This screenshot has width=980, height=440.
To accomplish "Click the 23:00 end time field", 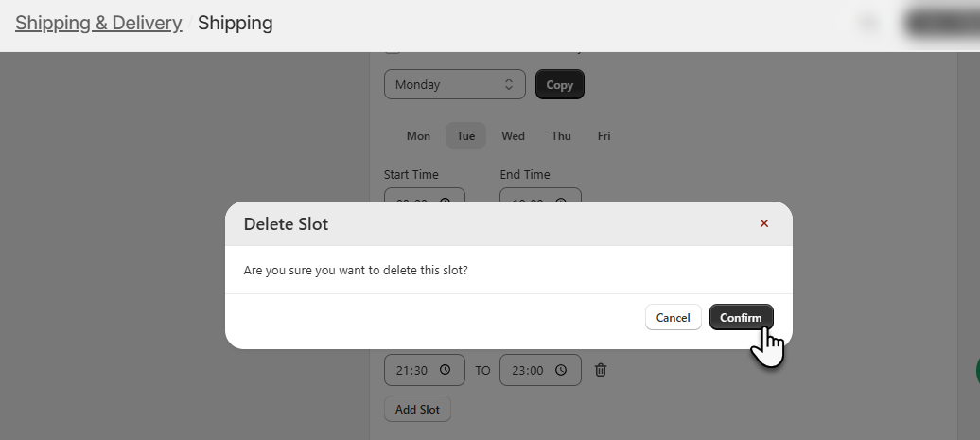I will [x=530, y=370].
